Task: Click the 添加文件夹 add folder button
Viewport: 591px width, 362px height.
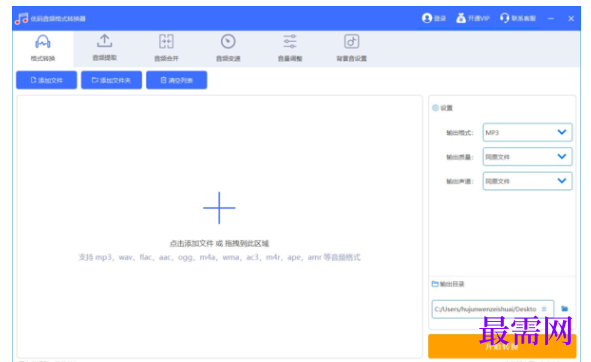Action: [112, 80]
